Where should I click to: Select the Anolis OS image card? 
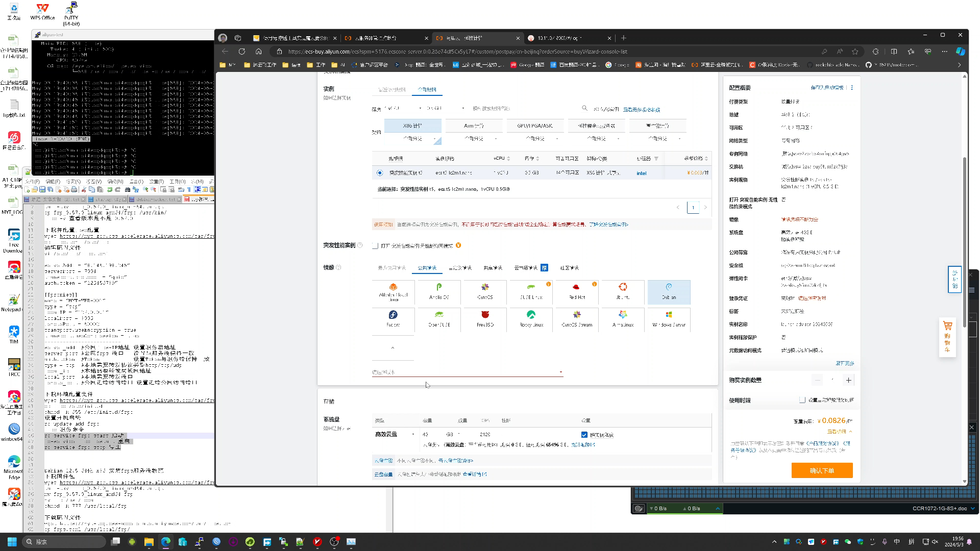pos(439,292)
